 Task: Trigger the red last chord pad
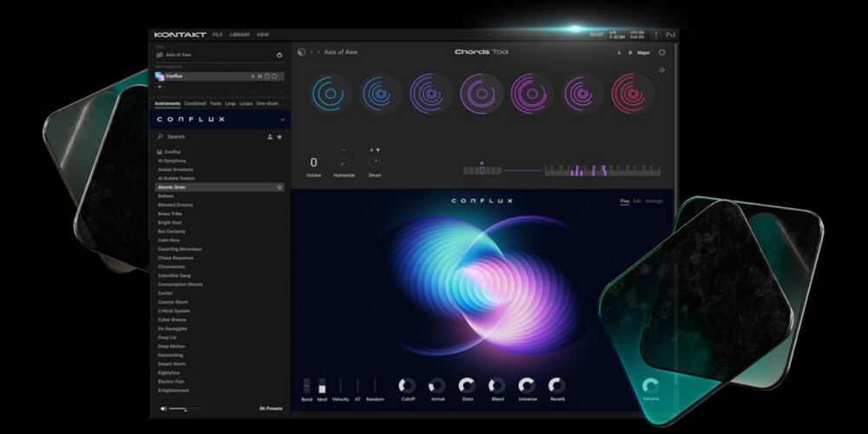tap(633, 93)
